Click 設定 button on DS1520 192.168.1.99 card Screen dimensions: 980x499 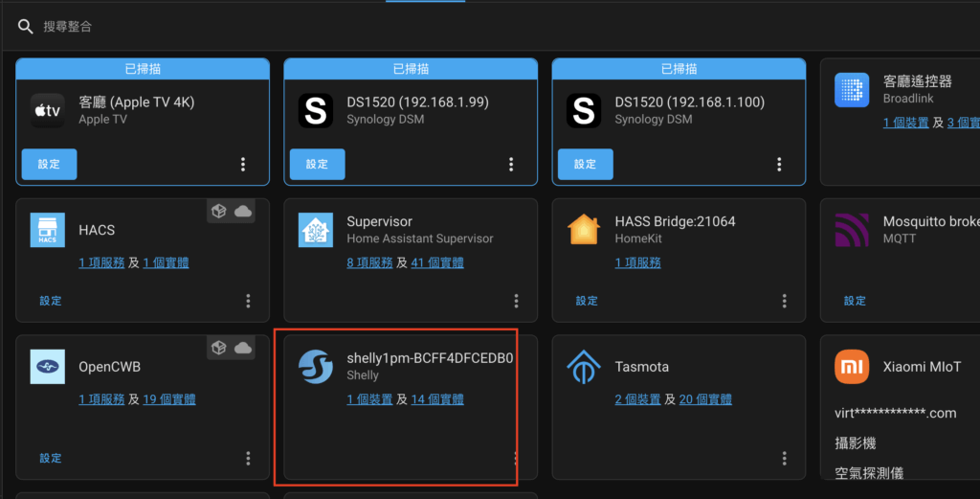click(x=318, y=165)
